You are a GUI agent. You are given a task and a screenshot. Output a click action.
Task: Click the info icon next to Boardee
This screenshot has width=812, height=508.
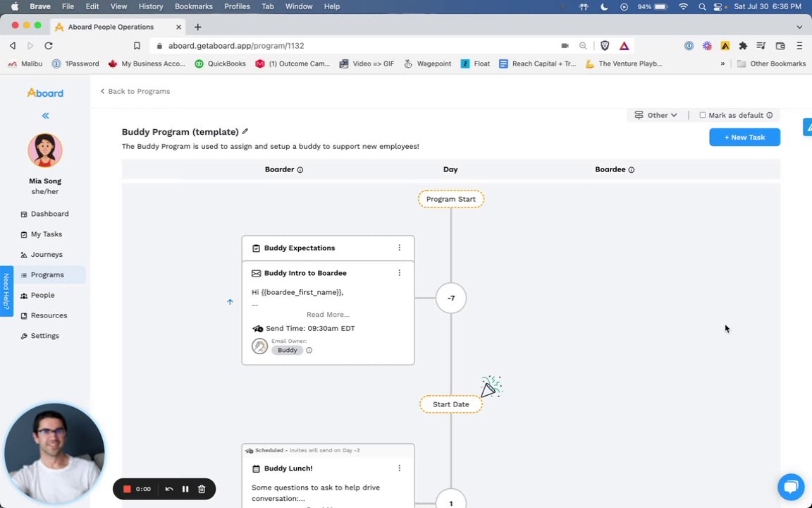click(631, 170)
